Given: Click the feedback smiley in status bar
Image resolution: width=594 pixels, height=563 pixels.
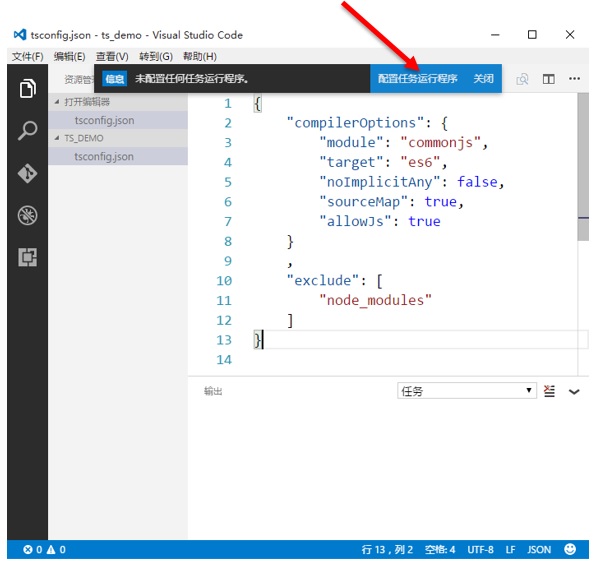Looking at the screenshot, I should click(x=570, y=549).
